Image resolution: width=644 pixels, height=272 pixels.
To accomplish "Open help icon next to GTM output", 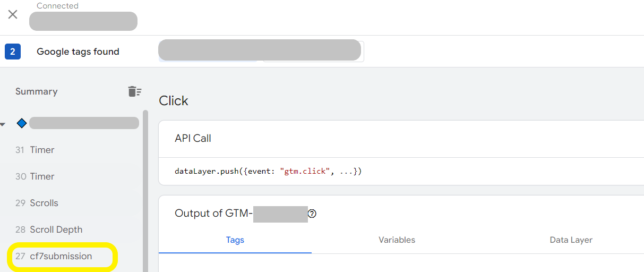I will pos(312,214).
